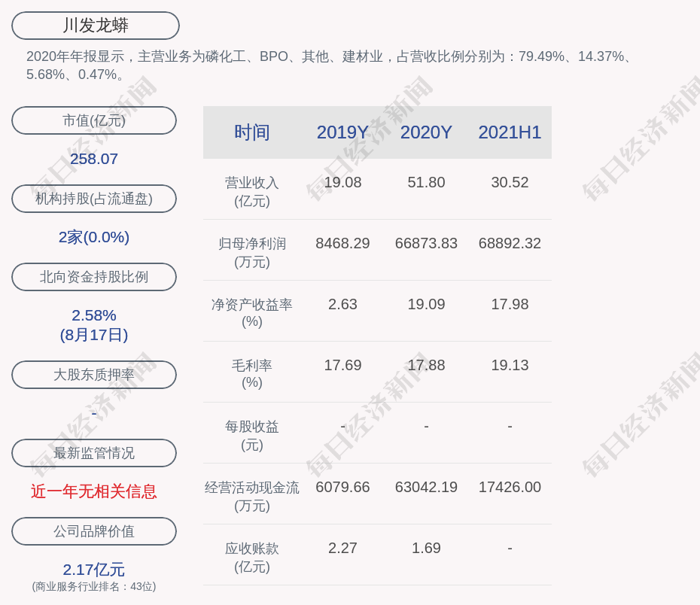Click ROE cell 2.63

pos(343,304)
